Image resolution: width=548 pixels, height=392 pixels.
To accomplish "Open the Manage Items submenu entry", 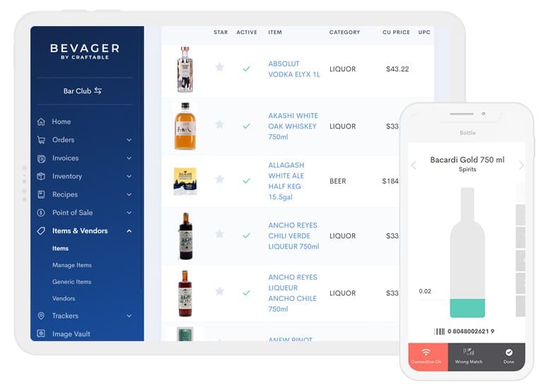I will (x=72, y=266).
